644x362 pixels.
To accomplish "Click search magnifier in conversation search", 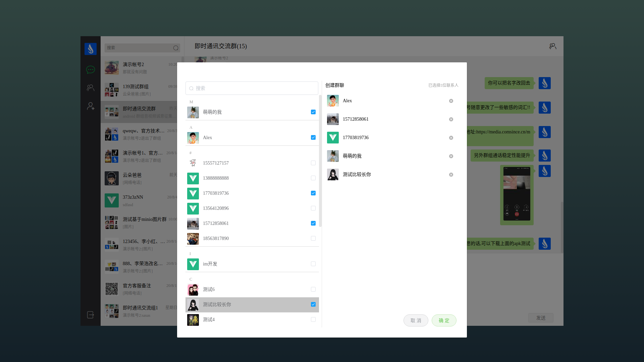I will pyautogui.click(x=176, y=48).
